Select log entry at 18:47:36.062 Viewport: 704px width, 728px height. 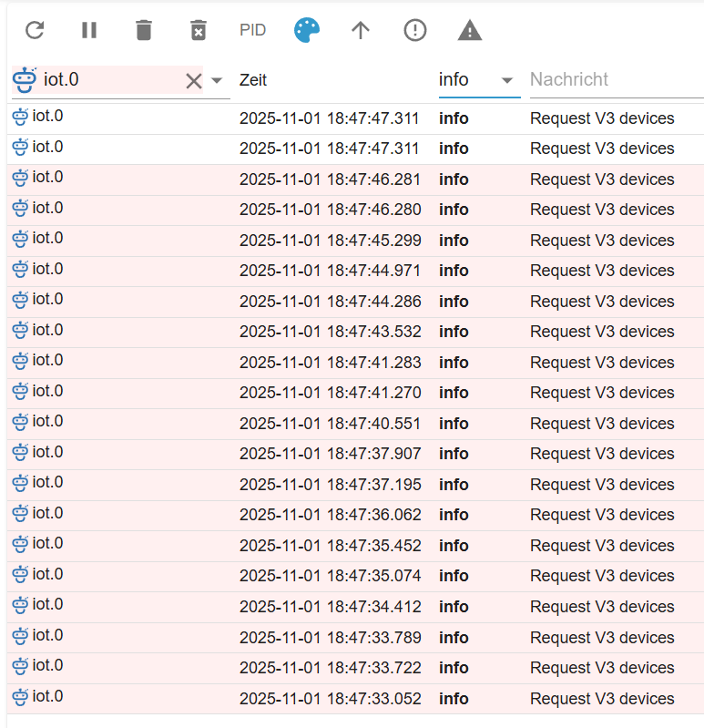[x=355, y=515]
